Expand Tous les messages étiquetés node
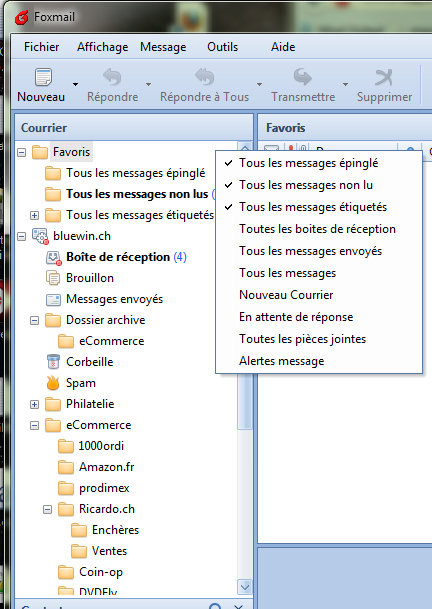The image size is (432, 609). point(35,215)
